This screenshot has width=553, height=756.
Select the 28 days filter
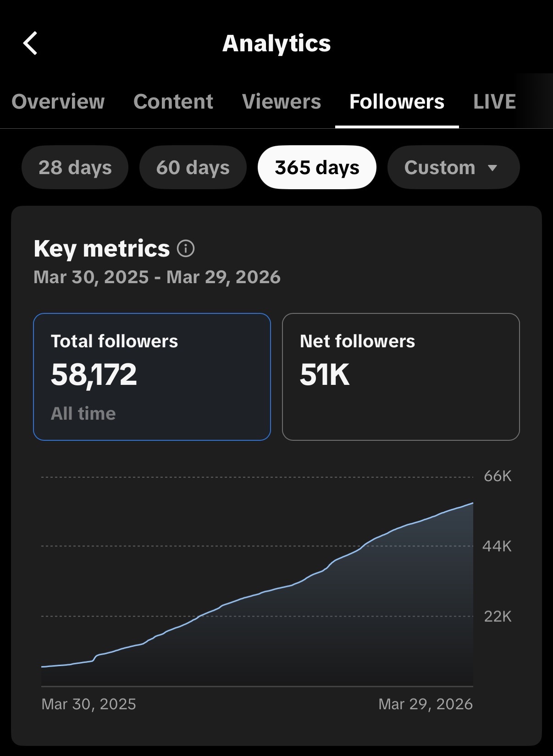[x=75, y=167]
